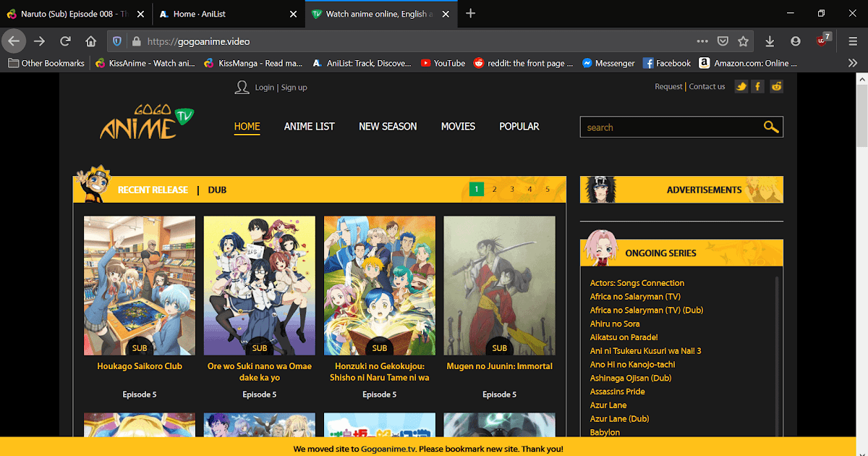The width and height of the screenshot is (868, 456).
Task: Open the downloads arrow icon
Action: coord(770,41)
